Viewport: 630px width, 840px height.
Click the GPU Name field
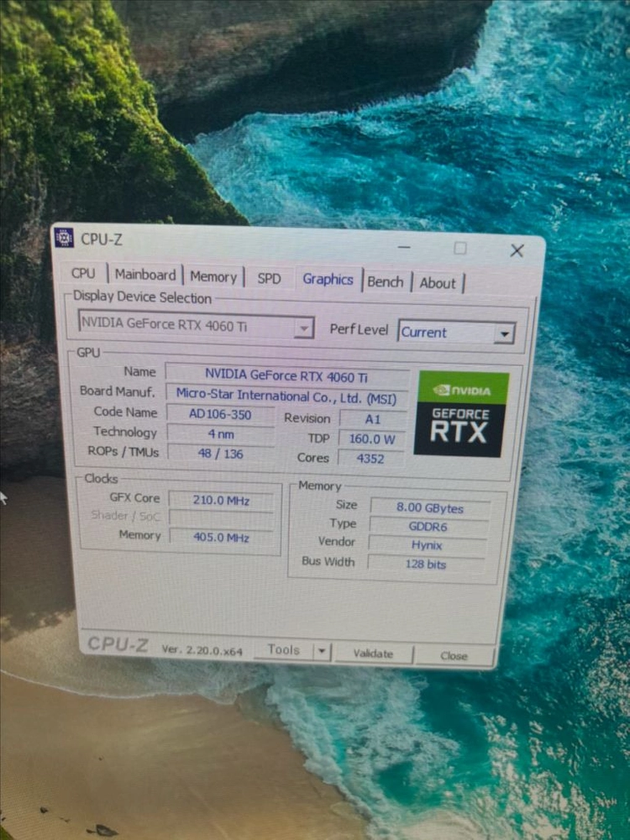pos(286,376)
